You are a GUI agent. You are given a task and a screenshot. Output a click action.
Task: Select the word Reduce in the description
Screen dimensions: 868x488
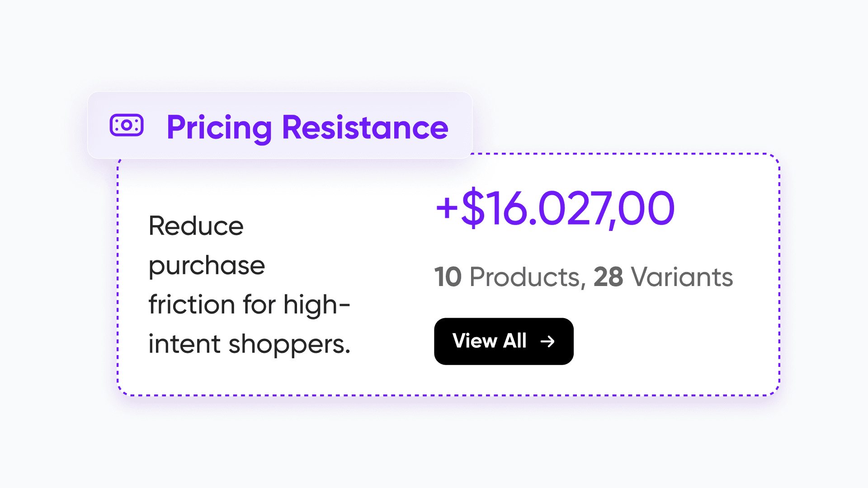[196, 225]
